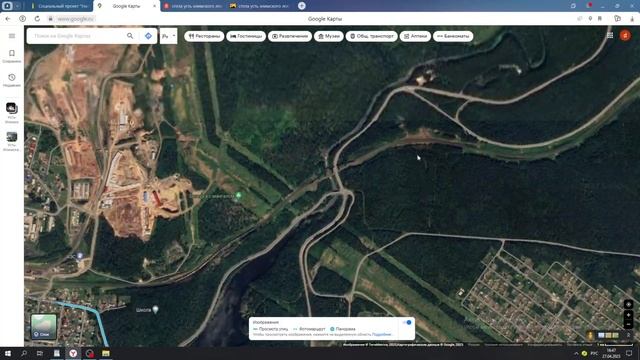This screenshot has height=360, width=640.
Task: Switch the РУС input language indicator
Action: click(594, 353)
